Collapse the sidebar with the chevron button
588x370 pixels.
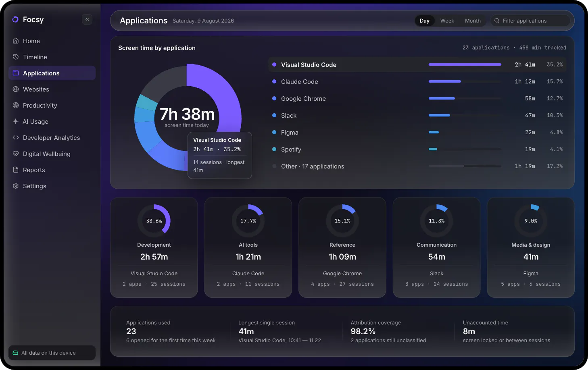click(87, 19)
